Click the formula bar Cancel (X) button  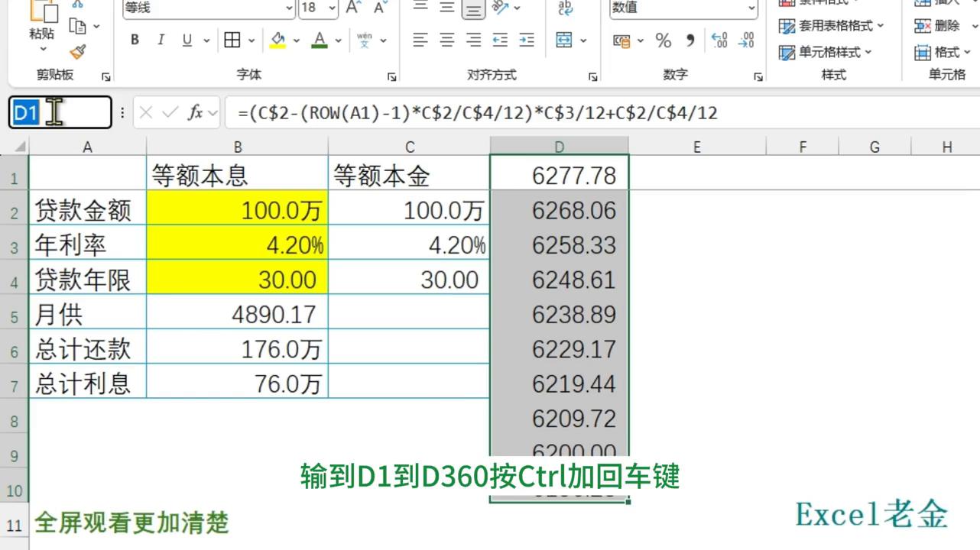coord(145,112)
